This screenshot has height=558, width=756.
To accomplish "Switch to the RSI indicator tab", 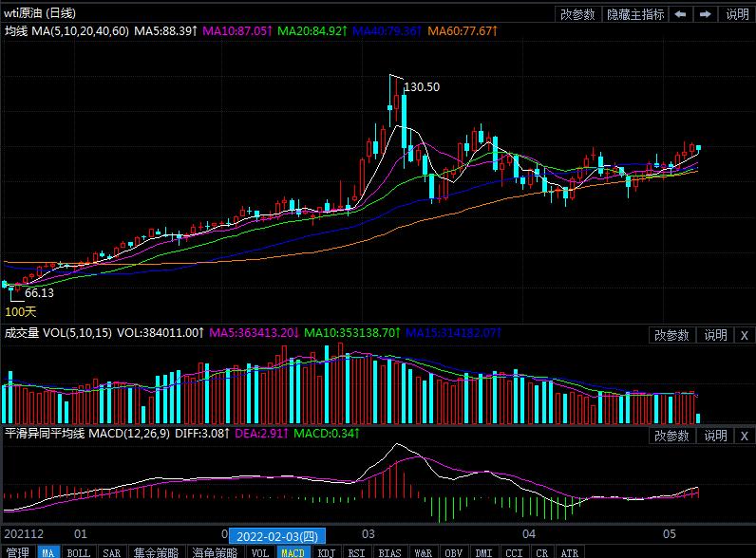I will [356, 551].
